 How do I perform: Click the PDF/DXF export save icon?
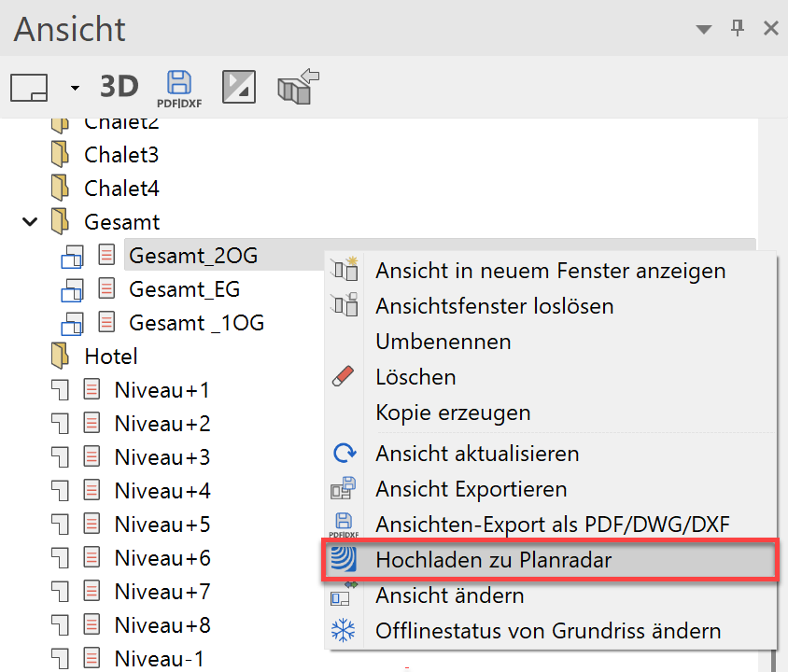(x=178, y=88)
